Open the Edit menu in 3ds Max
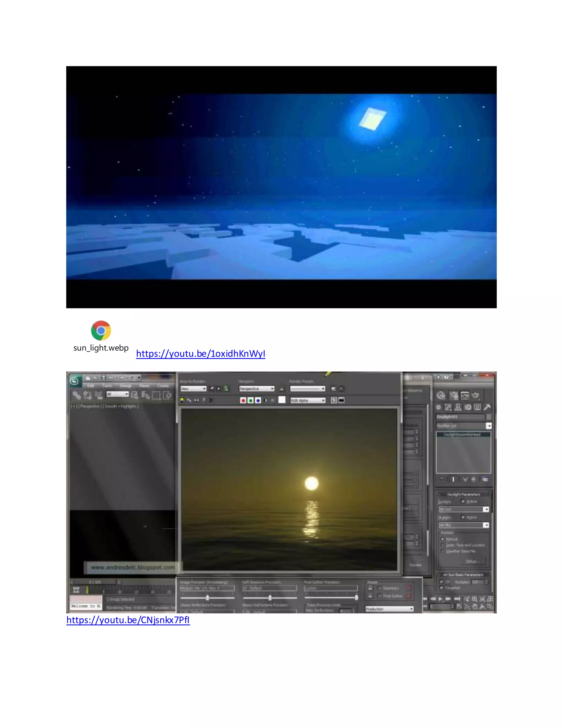The image size is (563, 728). coord(91,386)
